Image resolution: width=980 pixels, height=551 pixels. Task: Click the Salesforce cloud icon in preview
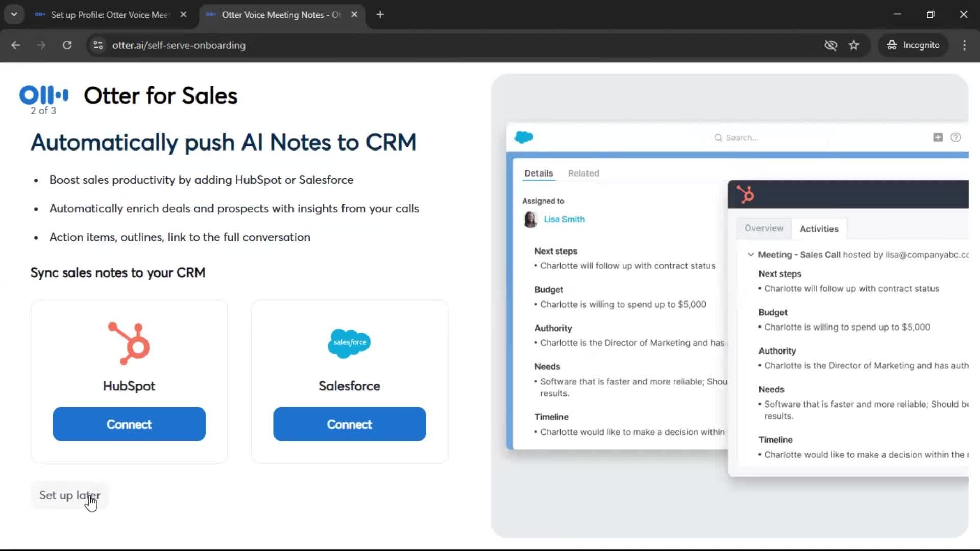(x=524, y=137)
